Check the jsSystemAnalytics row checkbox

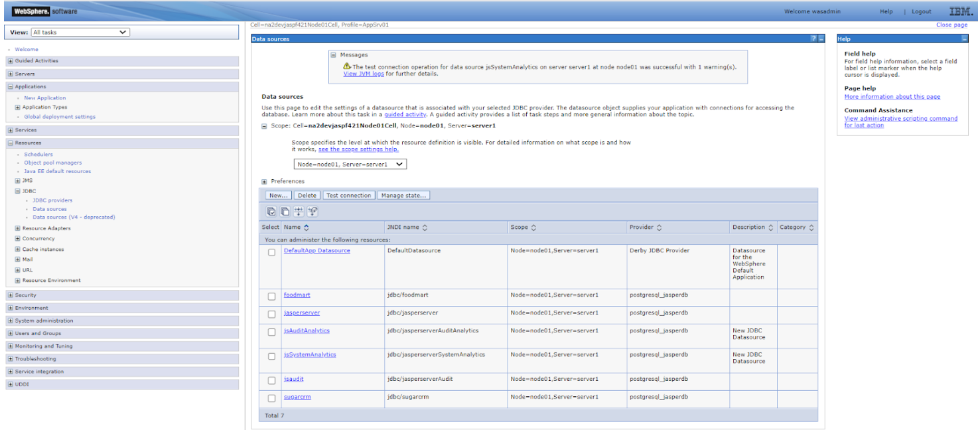point(271,356)
